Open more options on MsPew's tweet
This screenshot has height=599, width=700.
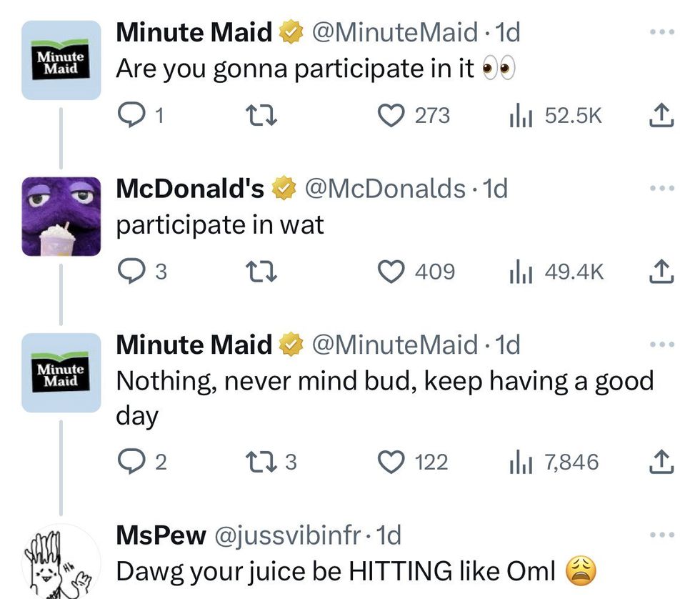(x=662, y=535)
